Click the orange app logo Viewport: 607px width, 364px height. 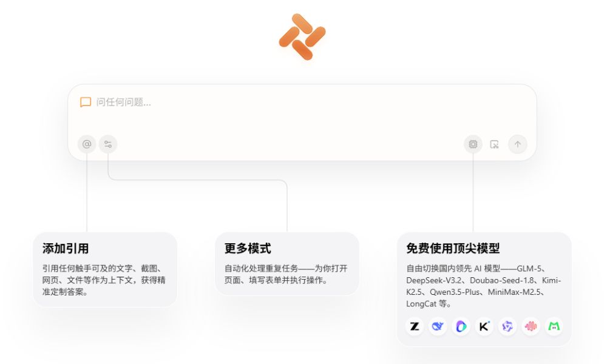302,37
